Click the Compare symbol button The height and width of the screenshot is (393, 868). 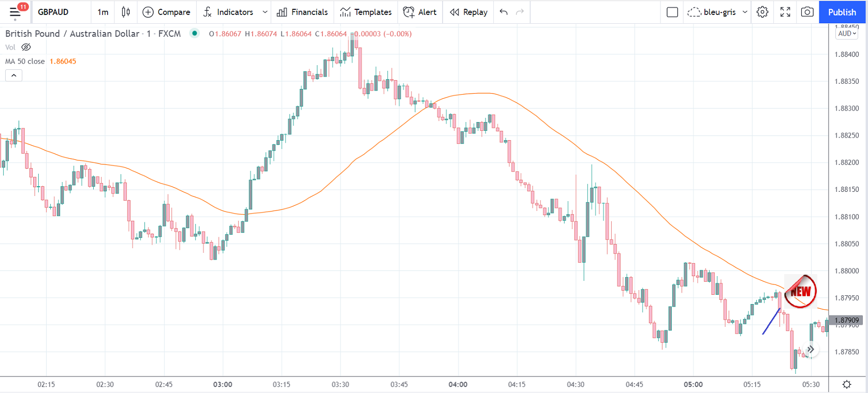pos(166,12)
